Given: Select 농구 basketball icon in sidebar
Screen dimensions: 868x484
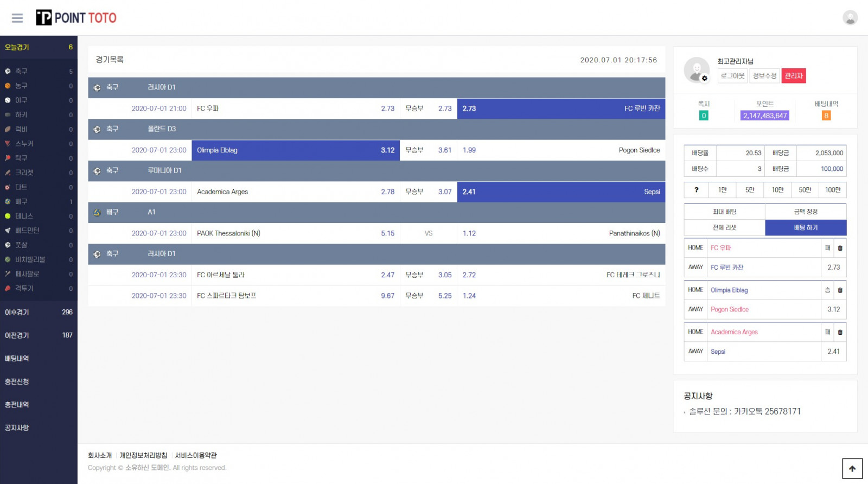Looking at the screenshot, I should (8, 86).
